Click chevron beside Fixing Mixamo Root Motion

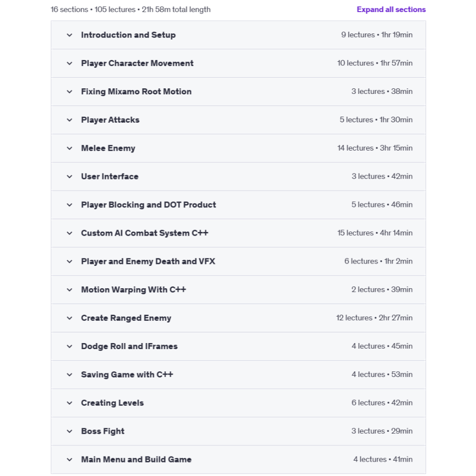[70, 92]
